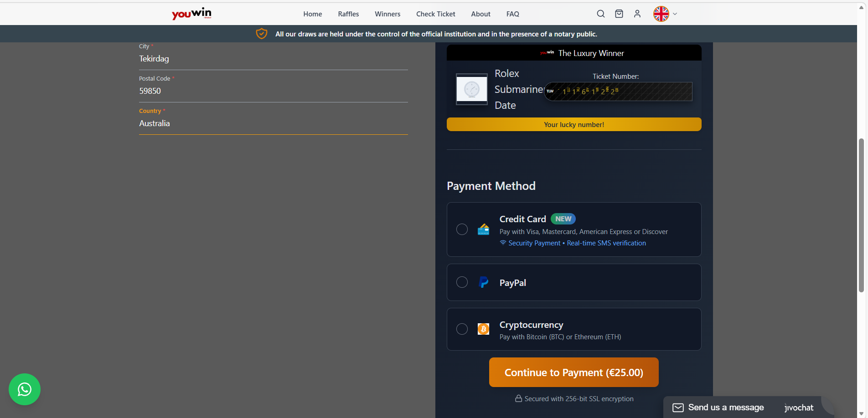This screenshot has width=868, height=418.
Task: Click the PayPal logo icon
Action: [x=483, y=282]
